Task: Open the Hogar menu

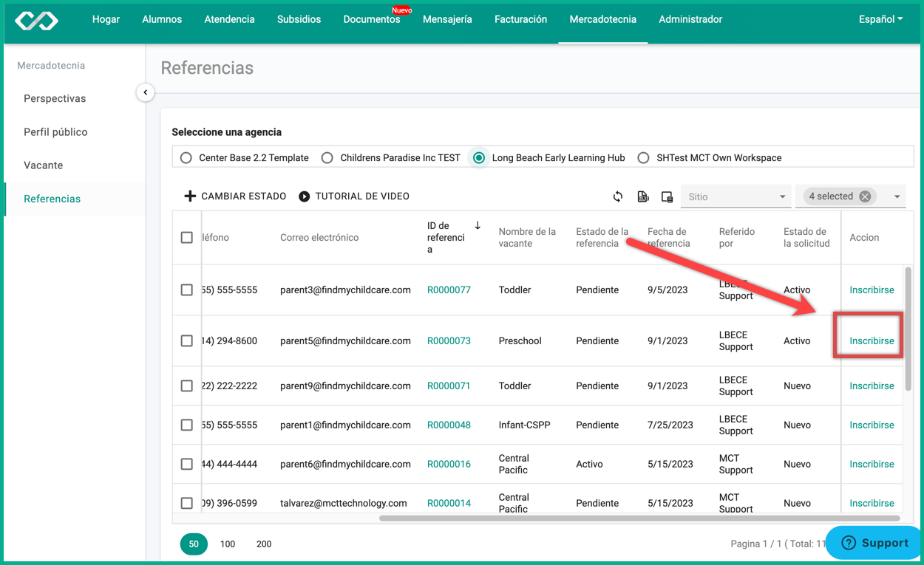Action: tap(106, 19)
